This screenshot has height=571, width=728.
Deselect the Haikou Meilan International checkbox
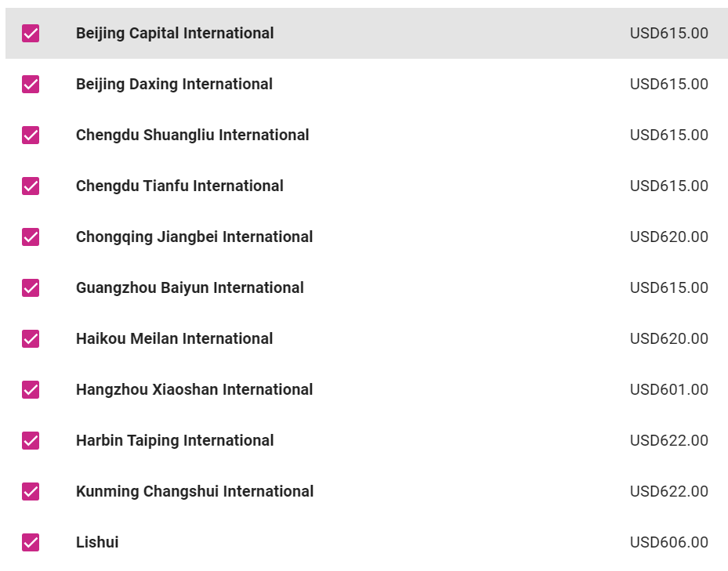(31, 338)
